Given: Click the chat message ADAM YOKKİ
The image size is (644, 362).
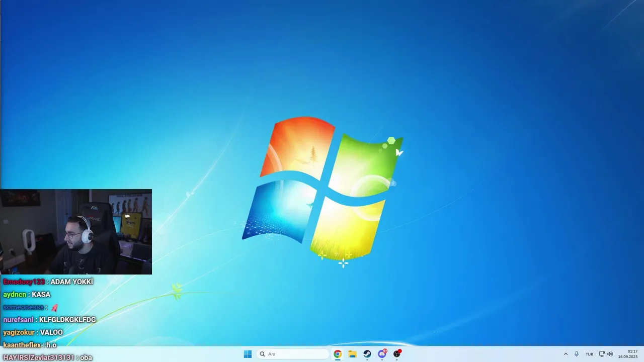Looking at the screenshot, I should pos(71,282).
